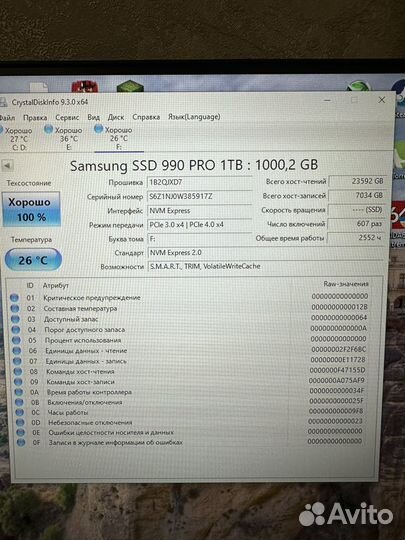Click the NVM Express 2.0 standard field

point(266,252)
